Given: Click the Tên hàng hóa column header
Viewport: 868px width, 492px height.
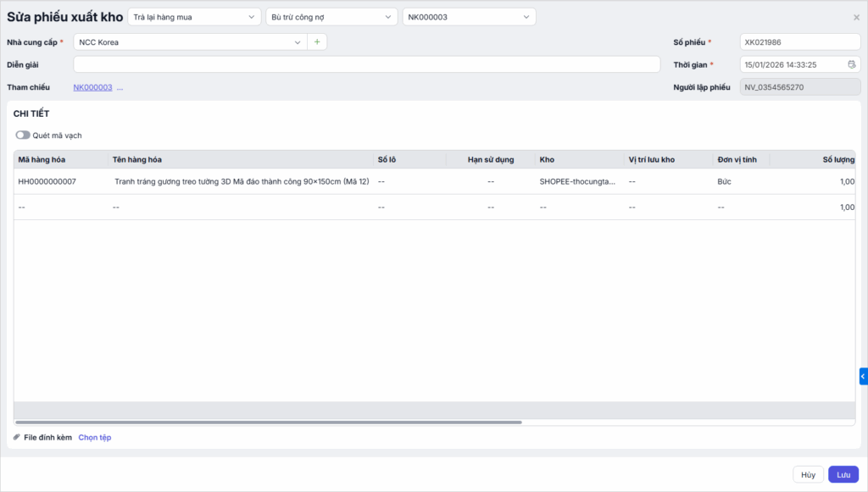Looking at the screenshot, I should [241, 160].
